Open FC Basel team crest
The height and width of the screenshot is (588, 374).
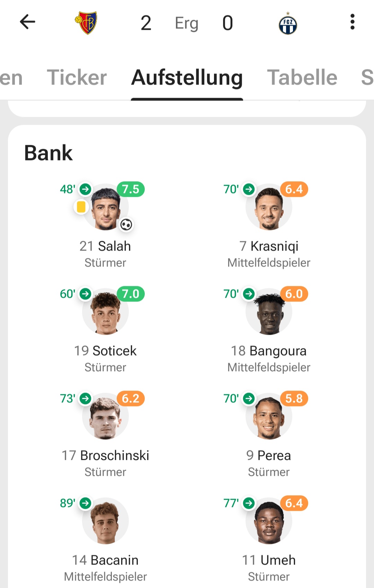(86, 23)
